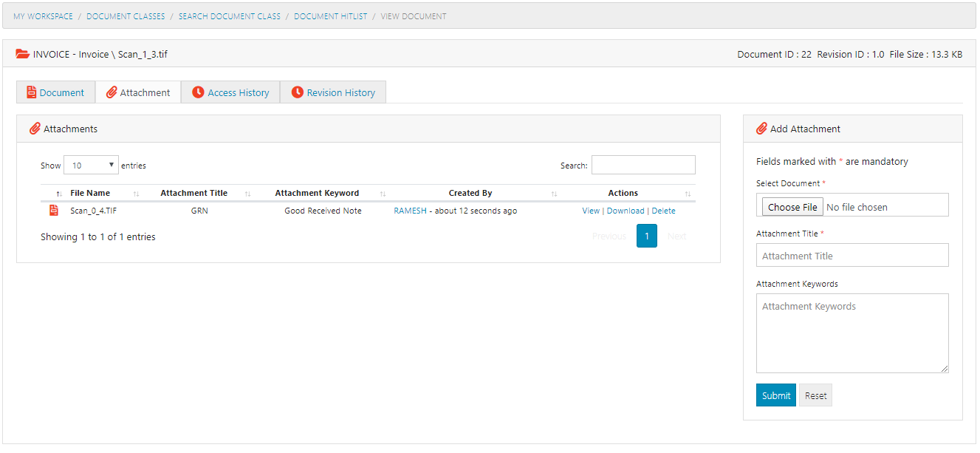Click the folder icon next to INVOICE title
980x453 pixels.
23,54
